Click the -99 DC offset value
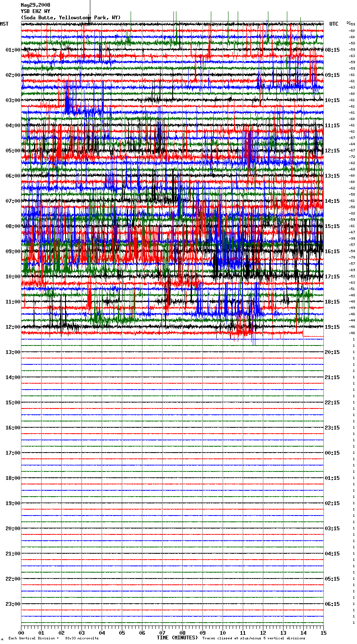 pyautogui.click(x=352, y=238)
